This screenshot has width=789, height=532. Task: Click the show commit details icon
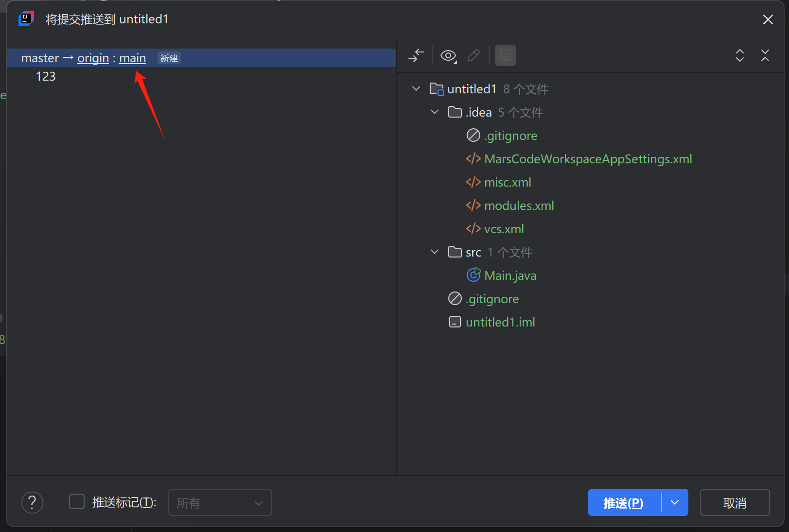coord(505,55)
